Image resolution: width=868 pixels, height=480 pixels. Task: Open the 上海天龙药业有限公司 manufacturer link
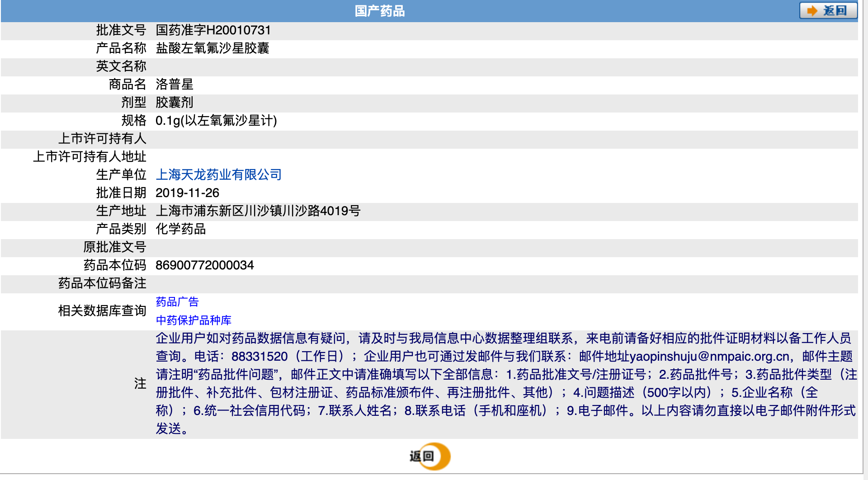219,175
